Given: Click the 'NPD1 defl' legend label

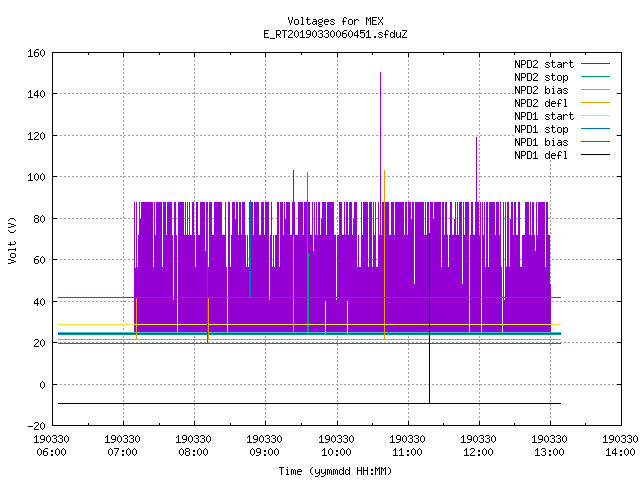Looking at the screenshot, I should tap(541, 156).
